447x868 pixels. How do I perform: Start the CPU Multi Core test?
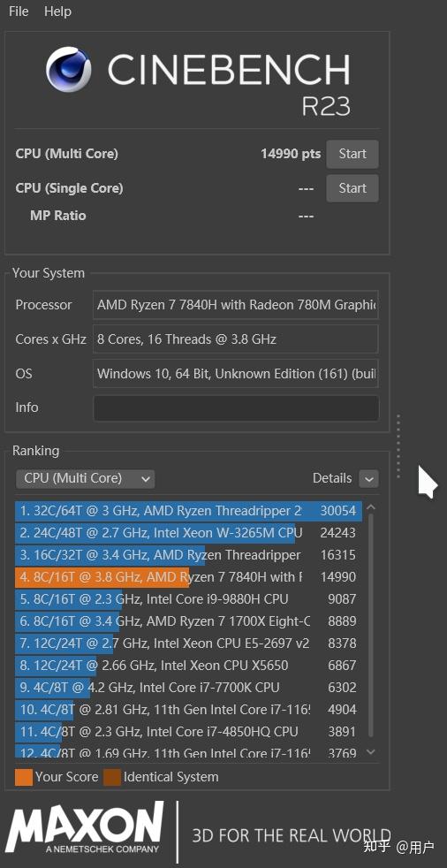352,154
